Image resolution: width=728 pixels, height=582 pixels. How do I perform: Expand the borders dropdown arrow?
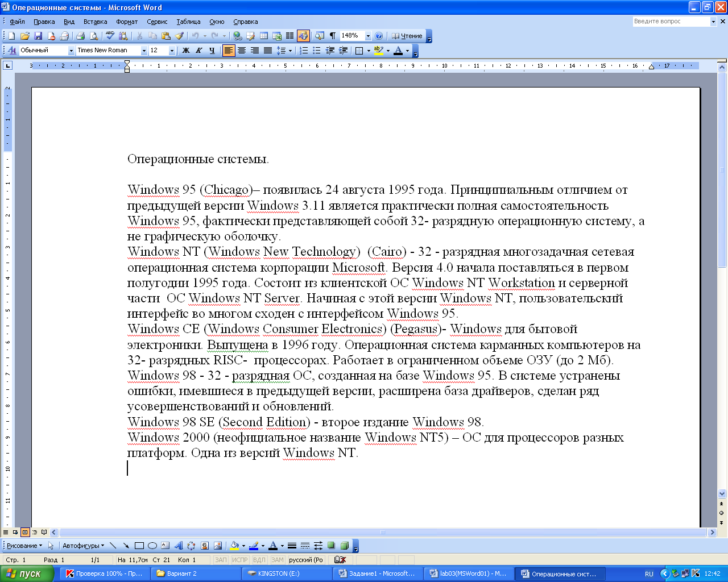369,51
